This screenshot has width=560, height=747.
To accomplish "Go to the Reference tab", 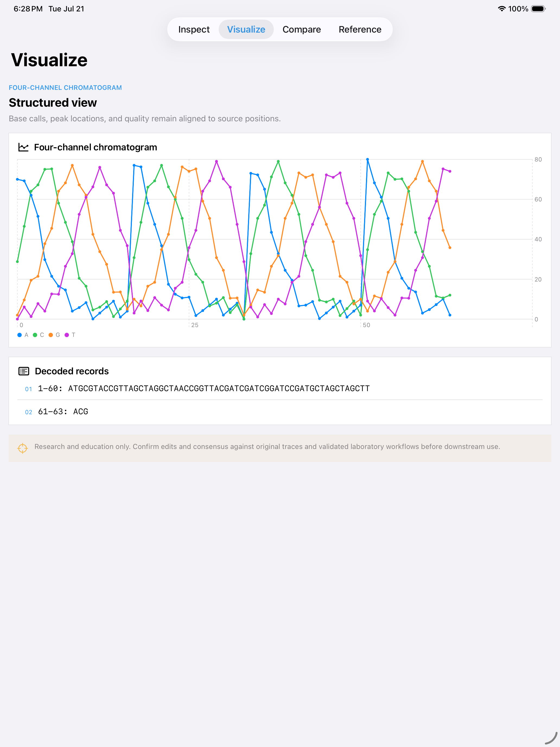I will coord(360,29).
